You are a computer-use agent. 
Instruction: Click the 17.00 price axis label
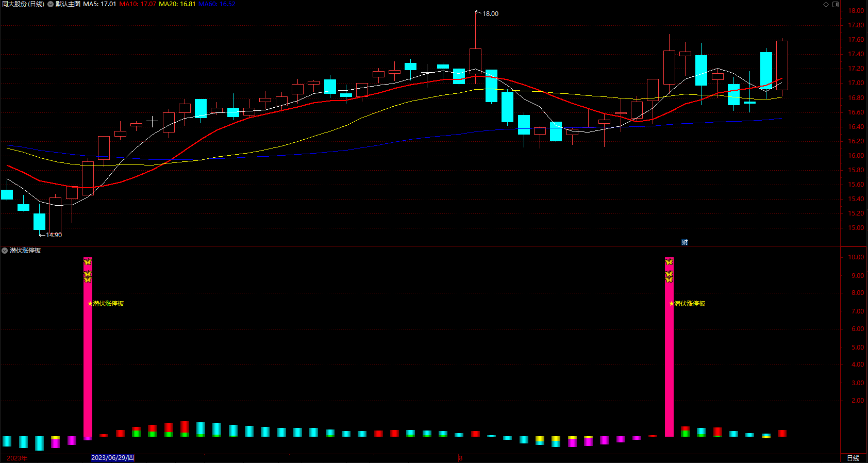[x=856, y=83]
